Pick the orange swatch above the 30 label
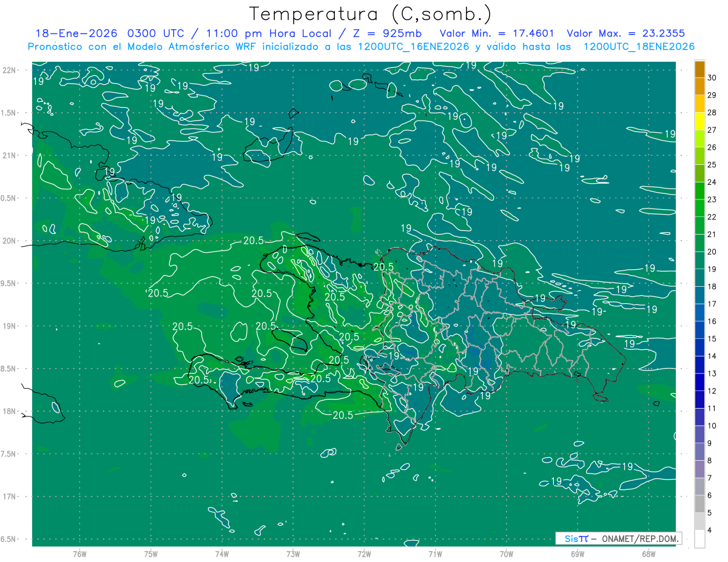Image resolution: width=728 pixels, height=562 pixels. (x=699, y=69)
